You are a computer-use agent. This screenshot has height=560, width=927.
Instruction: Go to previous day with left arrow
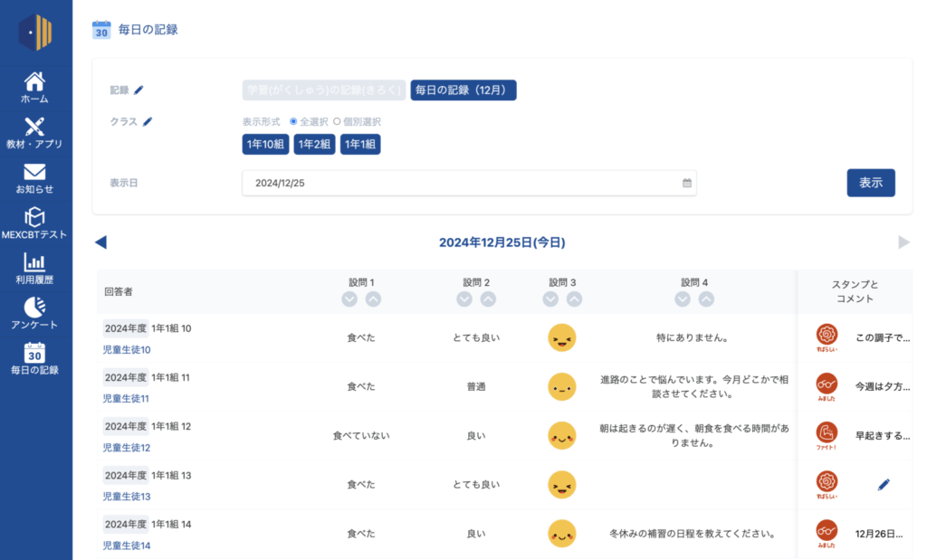coord(100,242)
